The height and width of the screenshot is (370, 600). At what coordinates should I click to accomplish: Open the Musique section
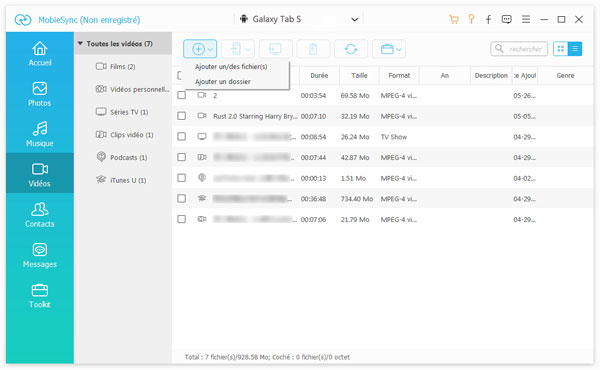pyautogui.click(x=40, y=134)
